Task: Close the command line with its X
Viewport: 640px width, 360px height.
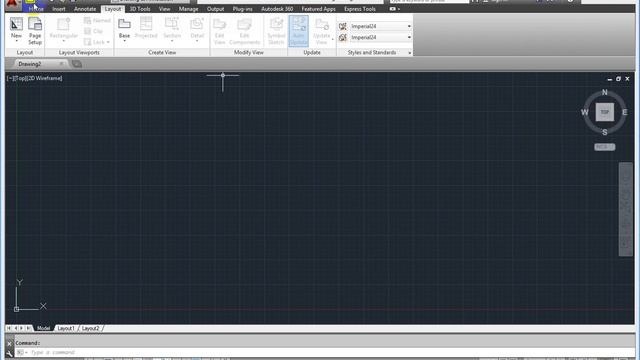Action: [x=9, y=344]
